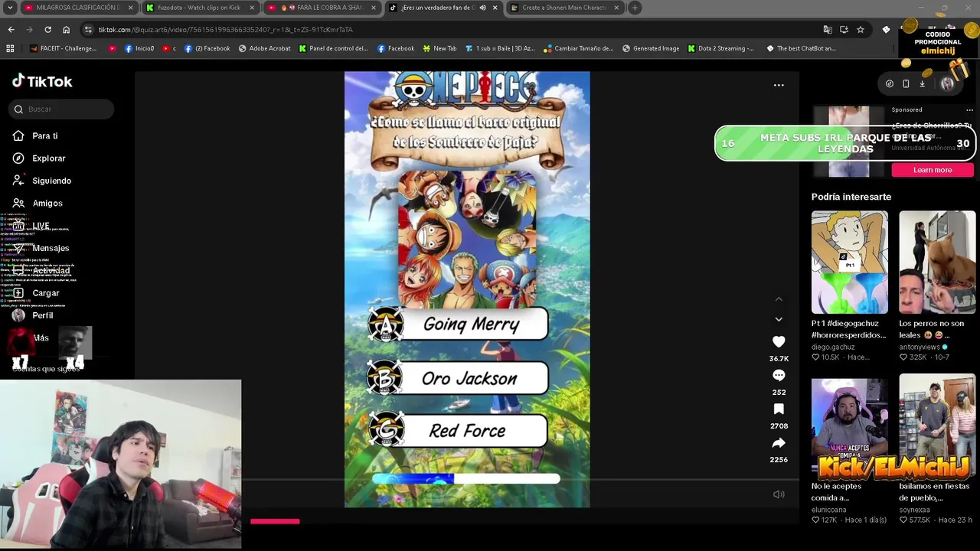Open the 1 sub = Baile bookmark
Viewport: 980px width, 551px height.
coord(500,48)
